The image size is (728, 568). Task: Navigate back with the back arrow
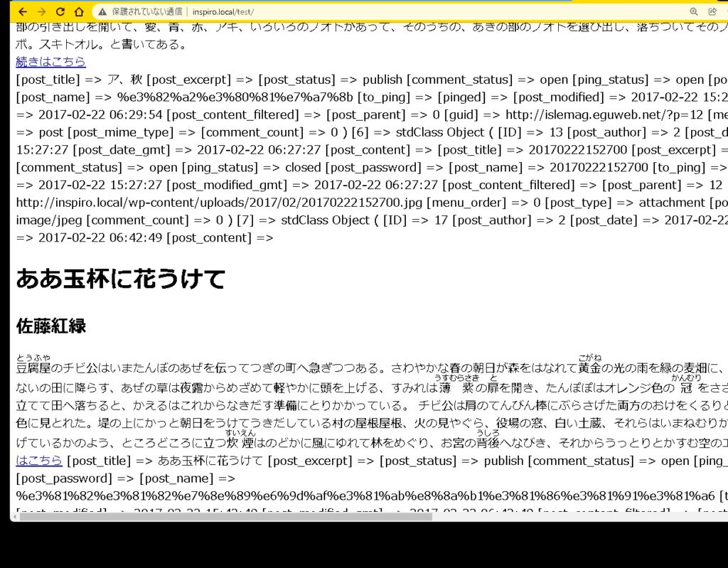[x=21, y=11]
